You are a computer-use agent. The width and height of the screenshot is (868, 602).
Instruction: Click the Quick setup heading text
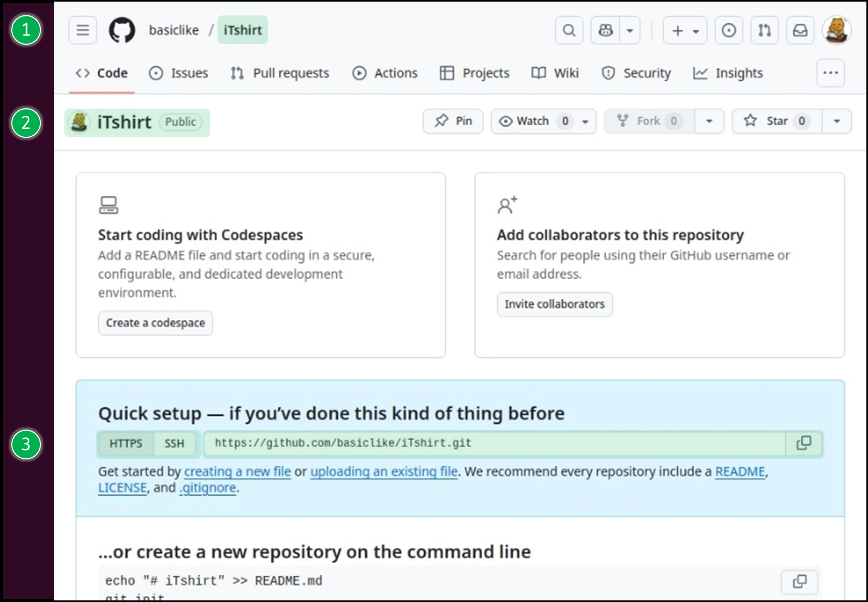[x=331, y=414]
